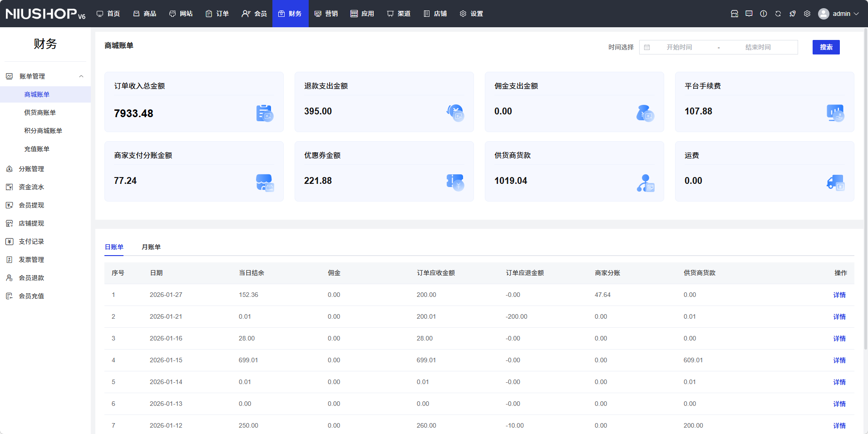Viewport: 868px width, 434px height.
Task: Click the rocket icon in top bar
Action: [x=793, y=14]
